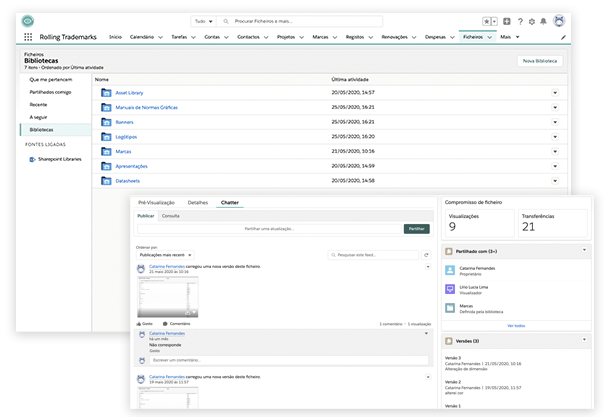The height and width of the screenshot is (417, 605).
Task: Click the global add plus icon
Action: (507, 20)
